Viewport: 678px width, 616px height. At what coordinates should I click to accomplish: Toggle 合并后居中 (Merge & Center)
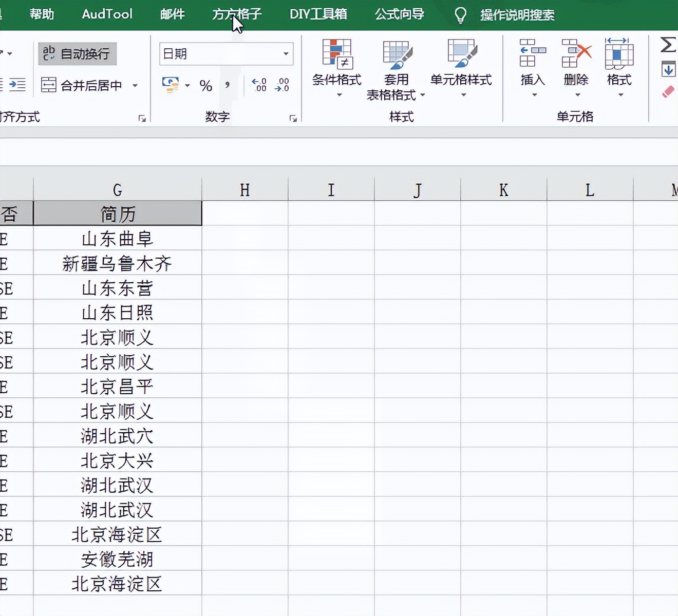85,85
